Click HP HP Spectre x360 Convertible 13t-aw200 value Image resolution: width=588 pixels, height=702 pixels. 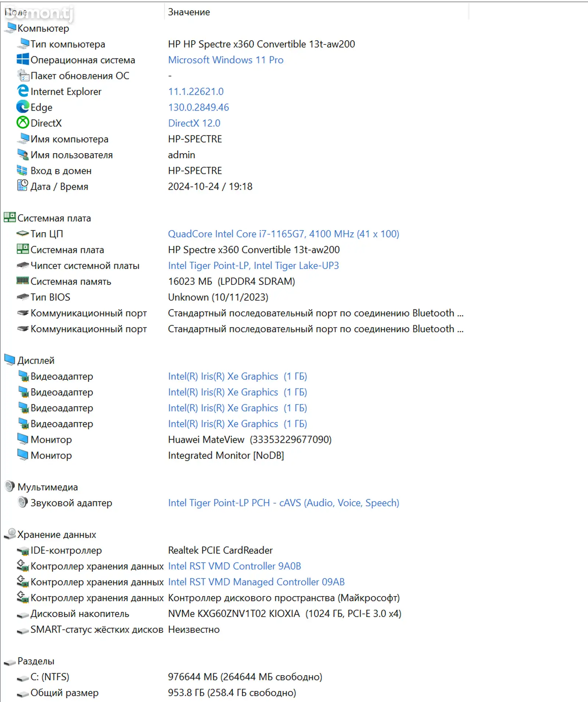261,44
